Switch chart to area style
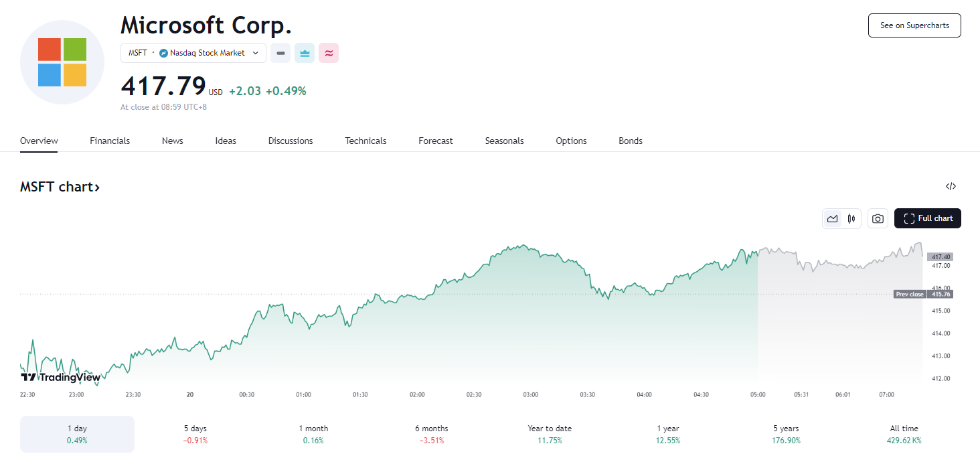 tap(832, 218)
